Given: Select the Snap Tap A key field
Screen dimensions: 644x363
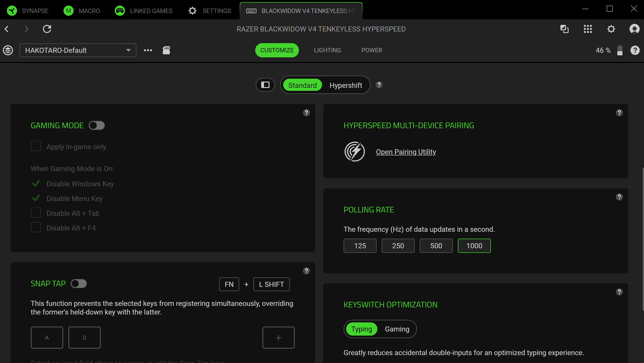Looking at the screenshot, I should (x=47, y=338).
